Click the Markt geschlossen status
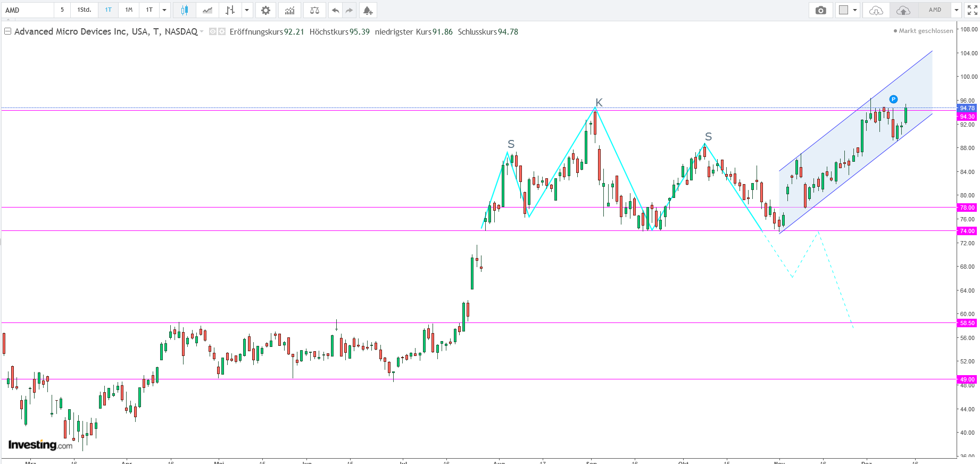Viewport: 980px width, 464px height. [923, 31]
